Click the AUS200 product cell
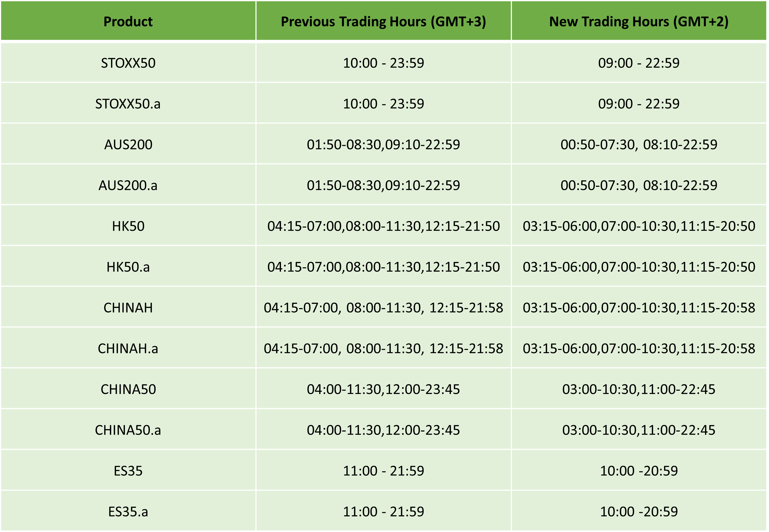 click(128, 144)
